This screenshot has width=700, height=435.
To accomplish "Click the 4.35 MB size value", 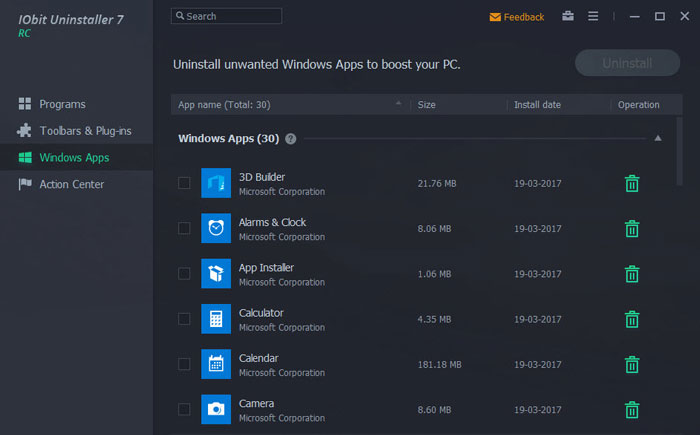I will coord(434,319).
